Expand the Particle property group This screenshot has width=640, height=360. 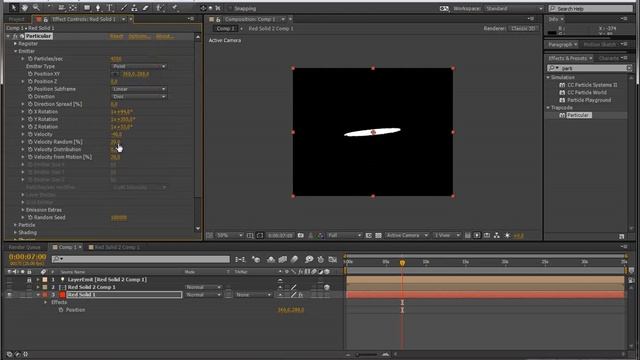coord(16,225)
